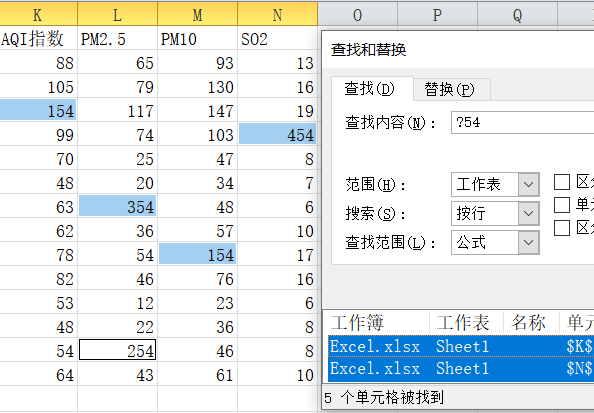Click cell 47 in PM10 column
Image resolution: width=594 pixels, height=413 pixels.
click(x=198, y=159)
